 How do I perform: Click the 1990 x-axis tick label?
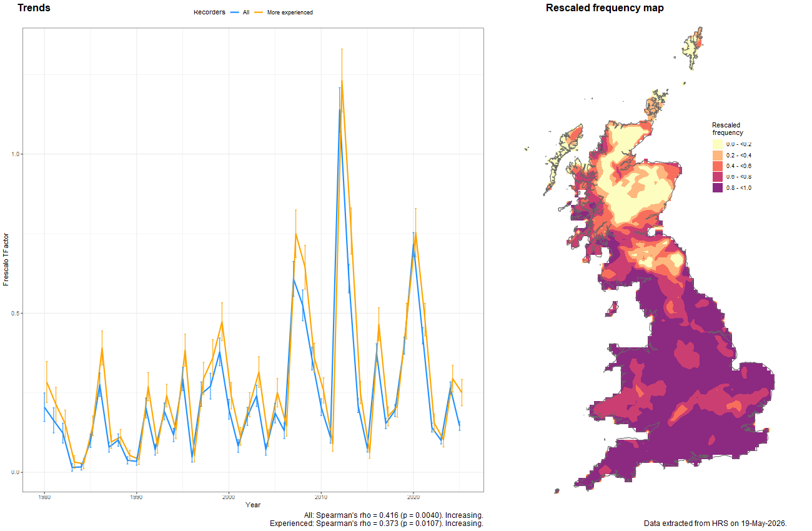(136, 497)
